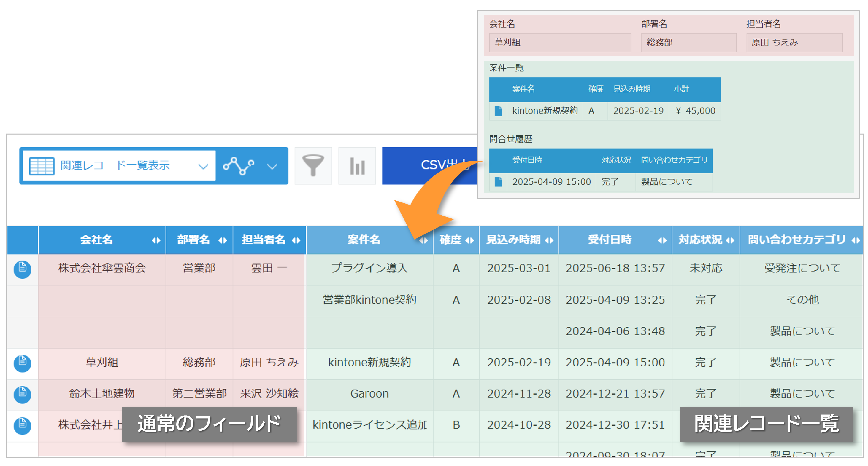
Task: Select the 鈴木土地建物 cell
Action: coord(102,395)
